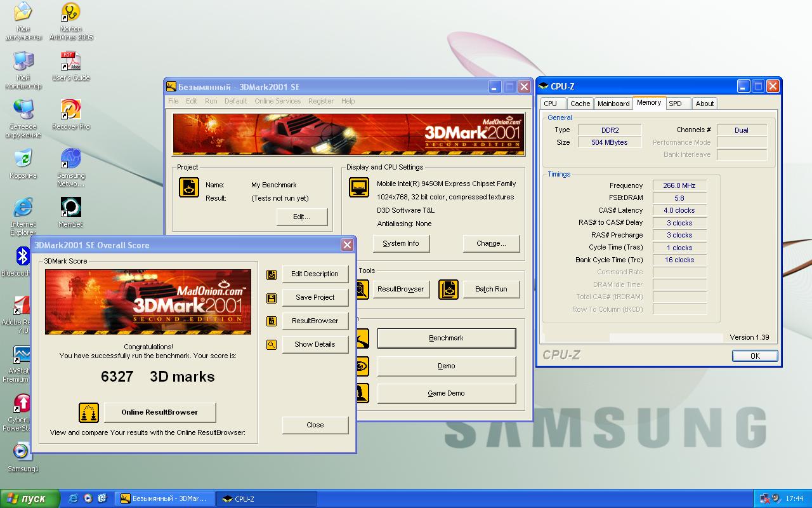Click Internet Explorer quick launch icon
Image resolution: width=812 pixels, height=508 pixels.
pyautogui.click(x=74, y=498)
